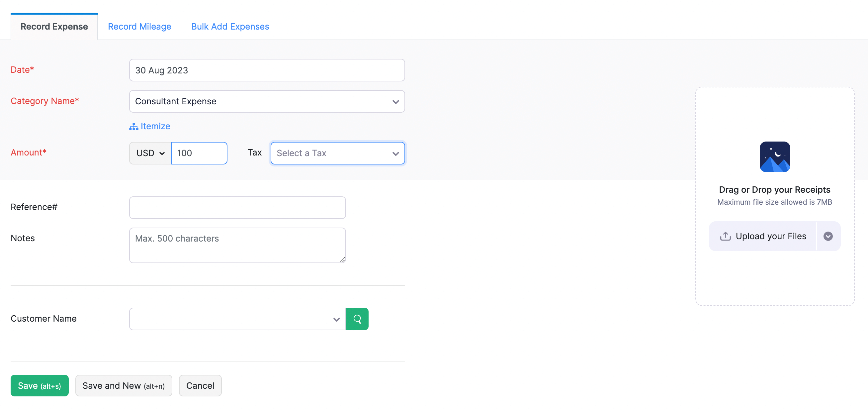This screenshot has height=412, width=868.
Task: Click into the Notes text area
Action: (x=237, y=245)
